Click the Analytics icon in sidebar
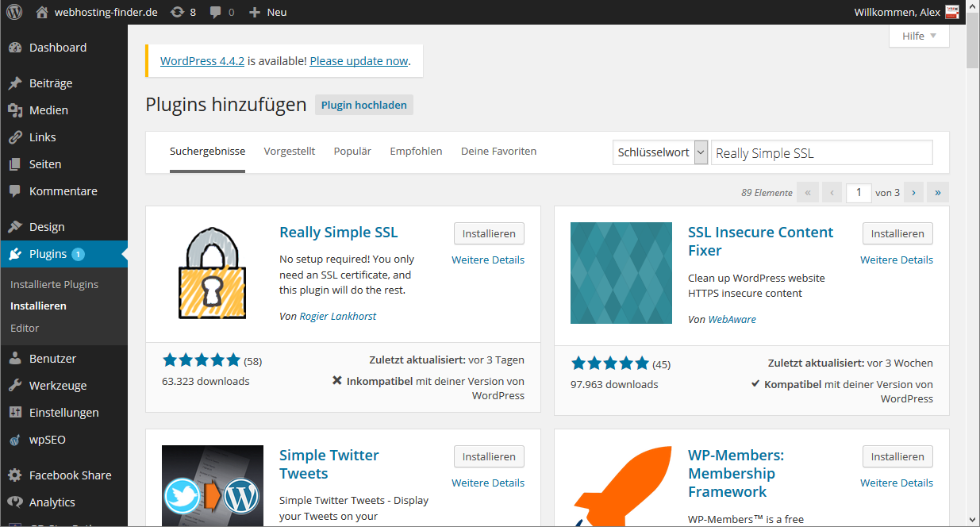This screenshot has height=527, width=980. tap(15, 502)
